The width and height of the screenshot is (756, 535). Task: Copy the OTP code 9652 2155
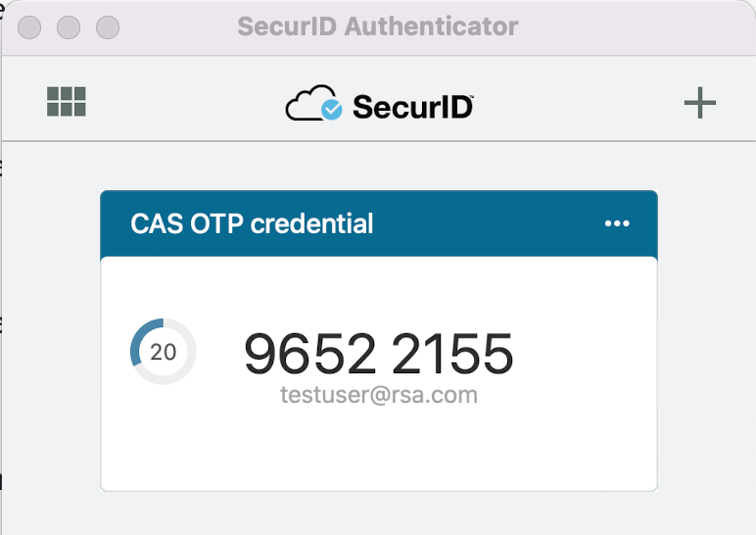pyautogui.click(x=378, y=353)
